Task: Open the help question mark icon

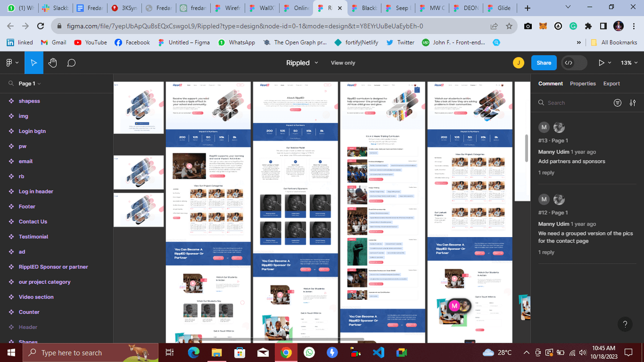Action: click(x=625, y=324)
